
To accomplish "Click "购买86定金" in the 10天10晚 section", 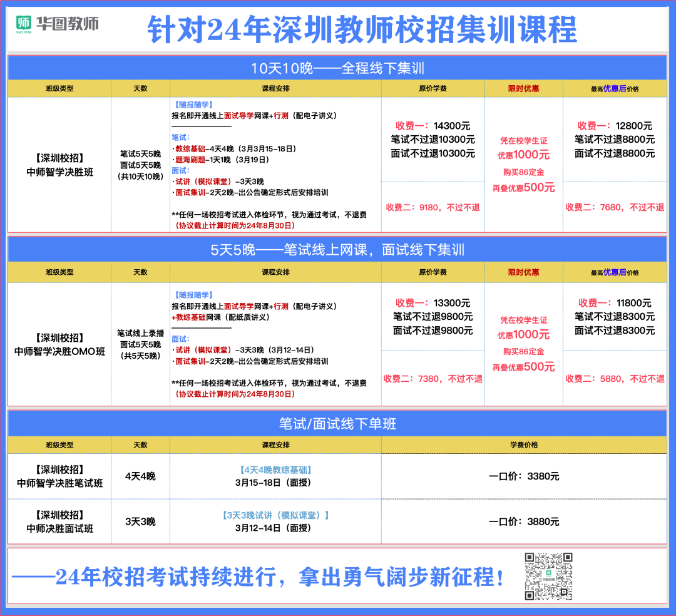I will (523, 172).
